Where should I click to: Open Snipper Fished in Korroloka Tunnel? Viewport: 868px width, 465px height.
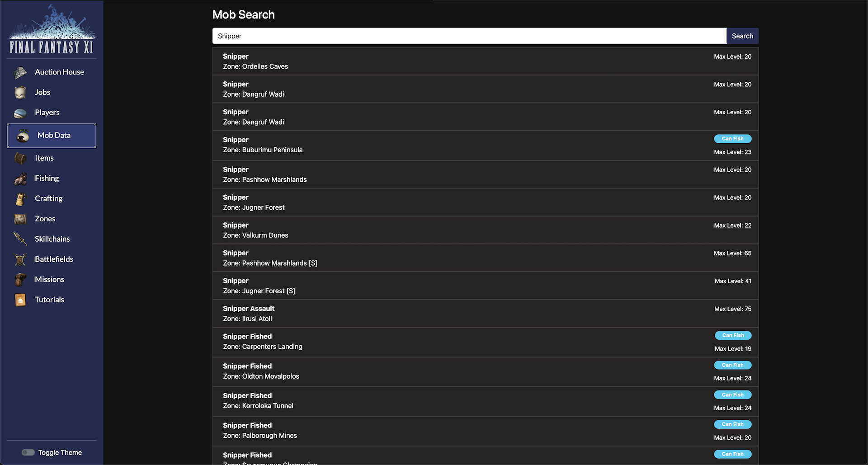(486, 401)
